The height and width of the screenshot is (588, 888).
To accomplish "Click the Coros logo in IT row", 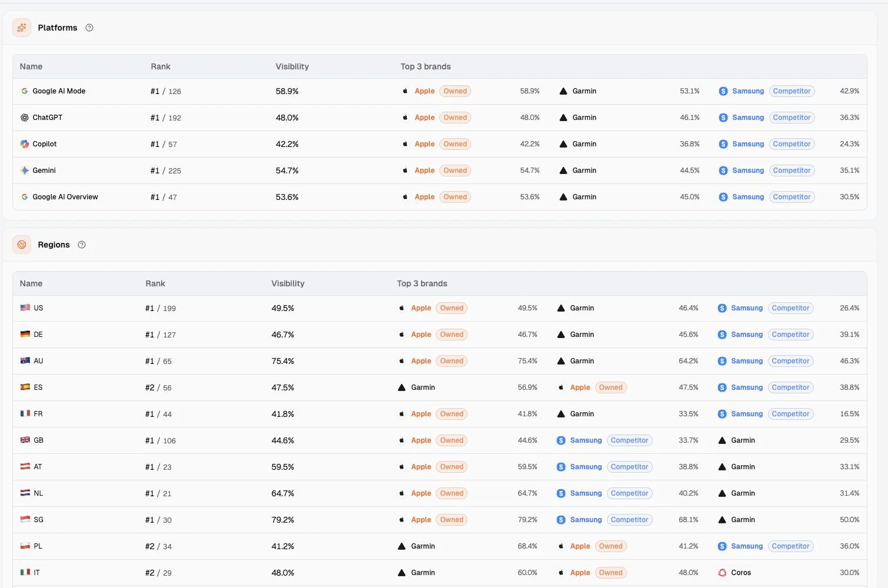I will (x=722, y=573).
